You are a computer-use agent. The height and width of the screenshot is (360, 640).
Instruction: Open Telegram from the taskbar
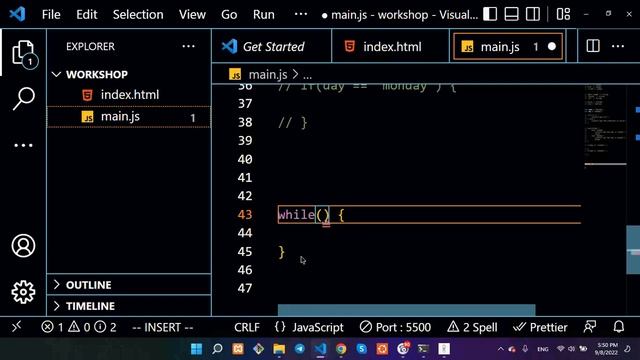pos(300,349)
